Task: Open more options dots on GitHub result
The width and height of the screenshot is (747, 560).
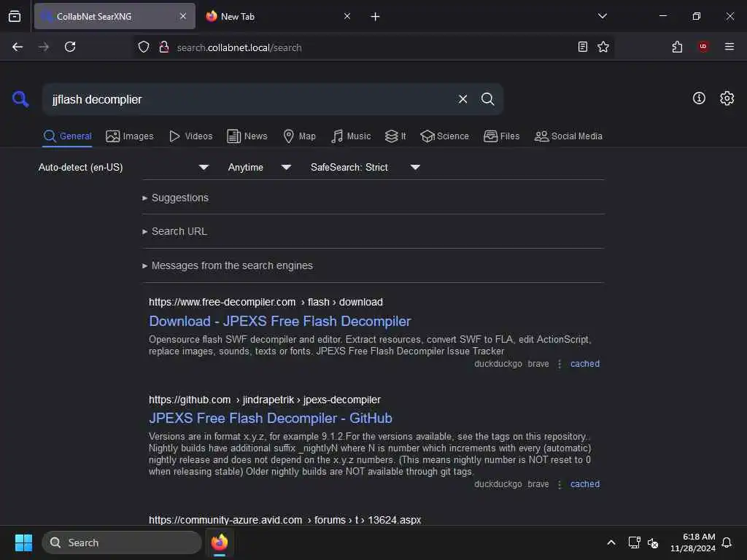Action: coord(560,484)
